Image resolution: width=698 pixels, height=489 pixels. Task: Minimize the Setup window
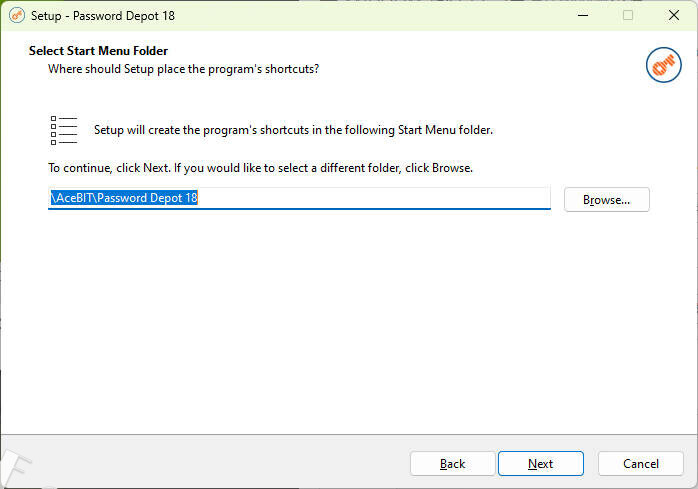point(582,15)
